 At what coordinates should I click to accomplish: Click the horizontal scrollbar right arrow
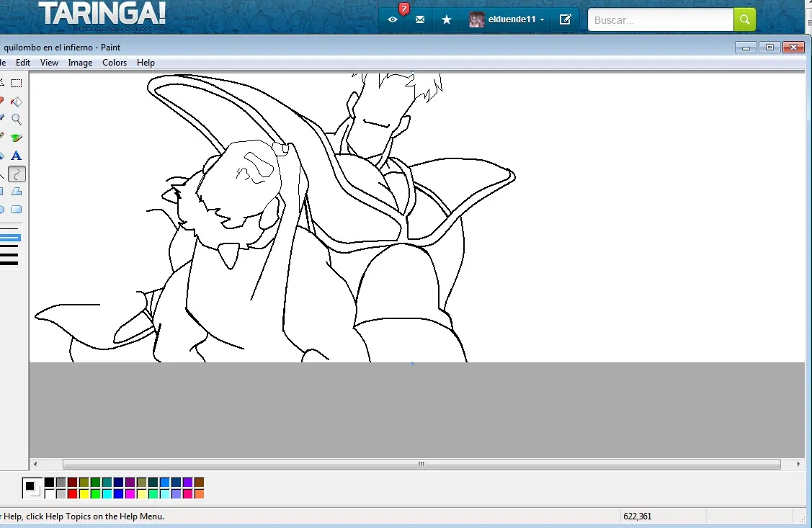tap(798, 465)
